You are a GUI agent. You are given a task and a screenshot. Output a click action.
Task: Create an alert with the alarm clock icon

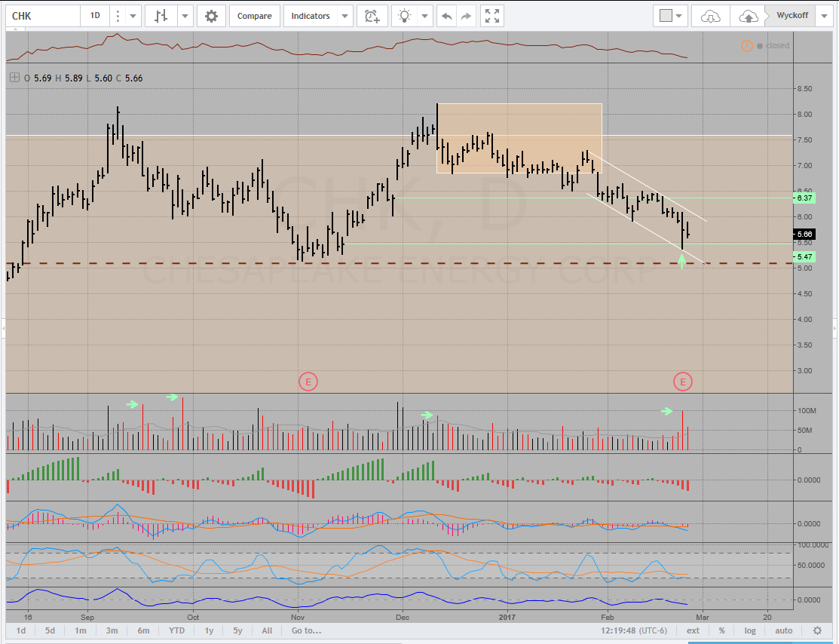coord(372,16)
